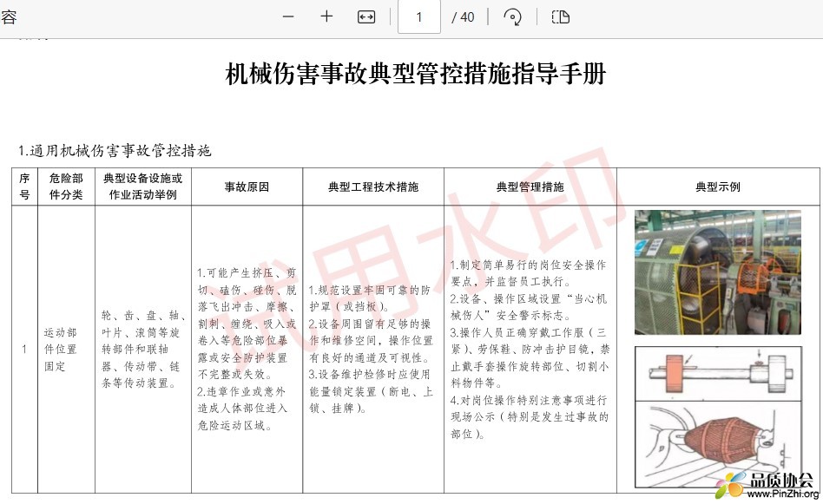Click the text 2.违章作业或意外
This screenshot has height=504, width=823.
tap(241, 391)
